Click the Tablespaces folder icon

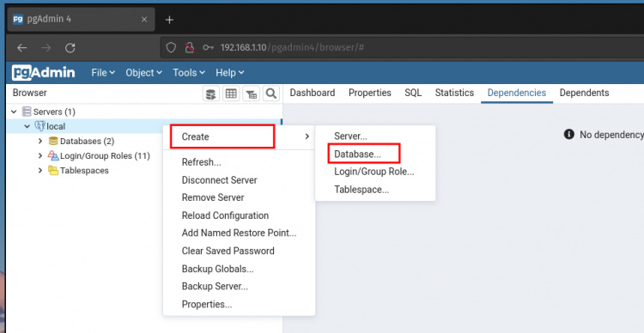53,171
